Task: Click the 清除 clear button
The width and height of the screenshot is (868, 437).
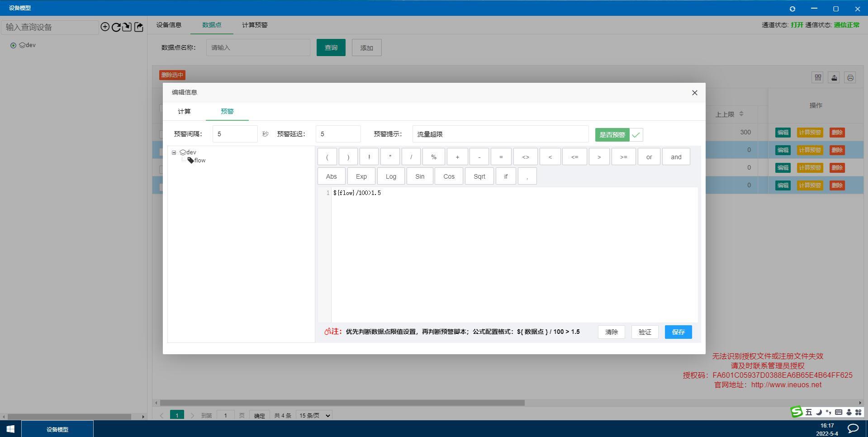Action: click(x=611, y=332)
